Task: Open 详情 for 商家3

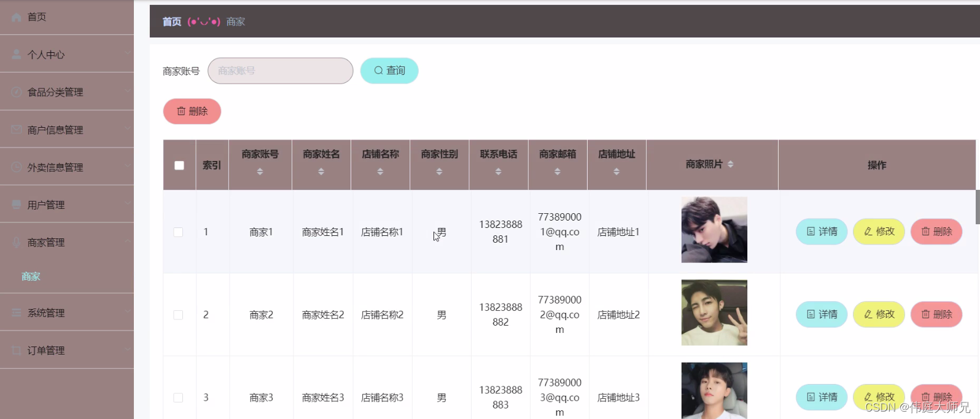Action: pyautogui.click(x=822, y=397)
